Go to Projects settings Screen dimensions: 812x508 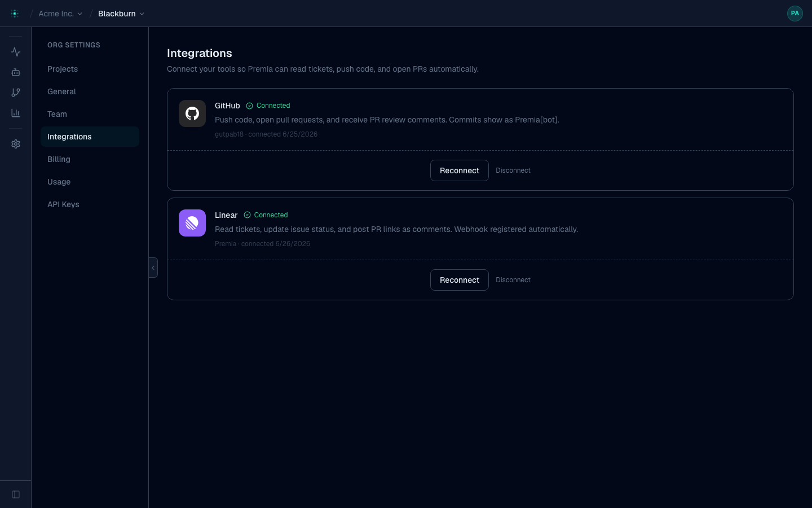[90, 69]
